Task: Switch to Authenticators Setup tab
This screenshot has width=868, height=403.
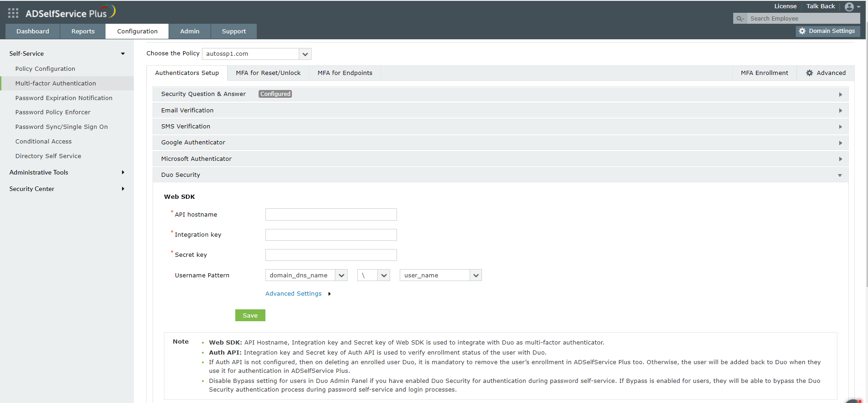Action: (187, 73)
